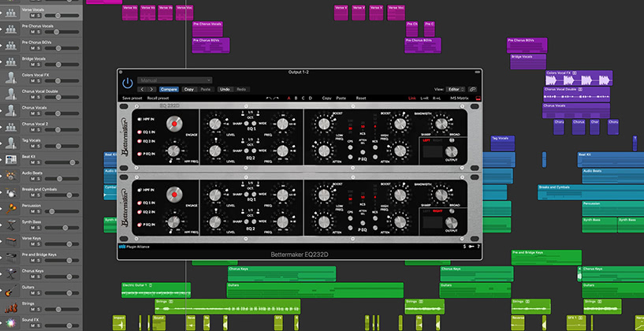
Task: Select setting bank D
Action: [x=310, y=99]
